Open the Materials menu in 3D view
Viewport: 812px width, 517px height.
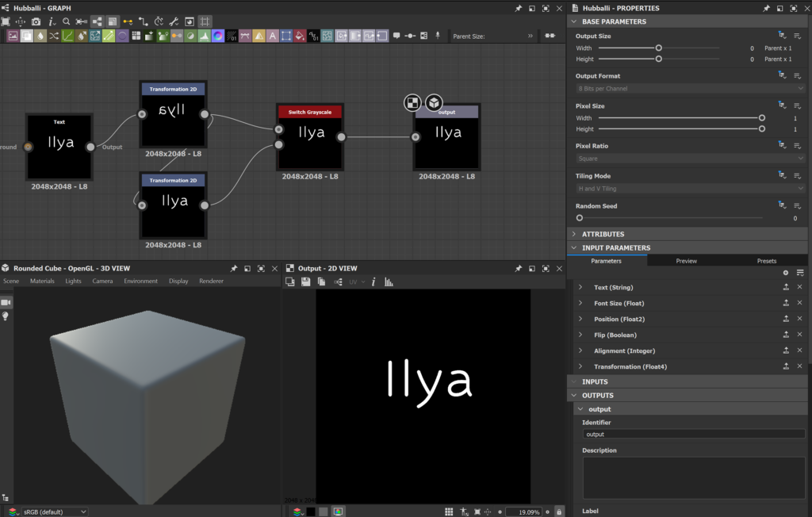tap(42, 281)
